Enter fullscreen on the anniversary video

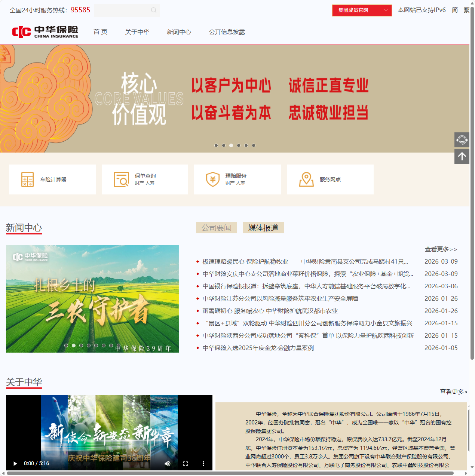(x=186, y=463)
